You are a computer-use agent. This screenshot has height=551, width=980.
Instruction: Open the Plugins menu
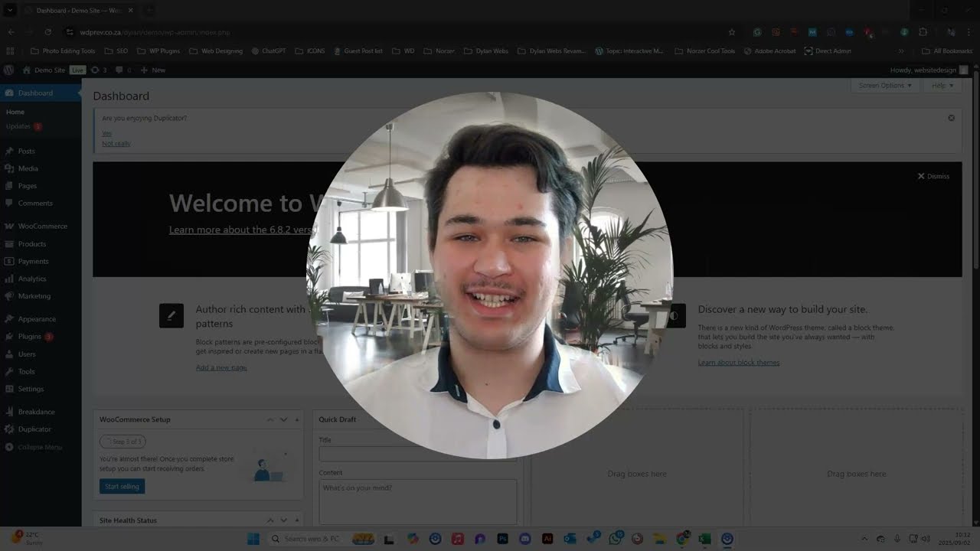point(30,337)
